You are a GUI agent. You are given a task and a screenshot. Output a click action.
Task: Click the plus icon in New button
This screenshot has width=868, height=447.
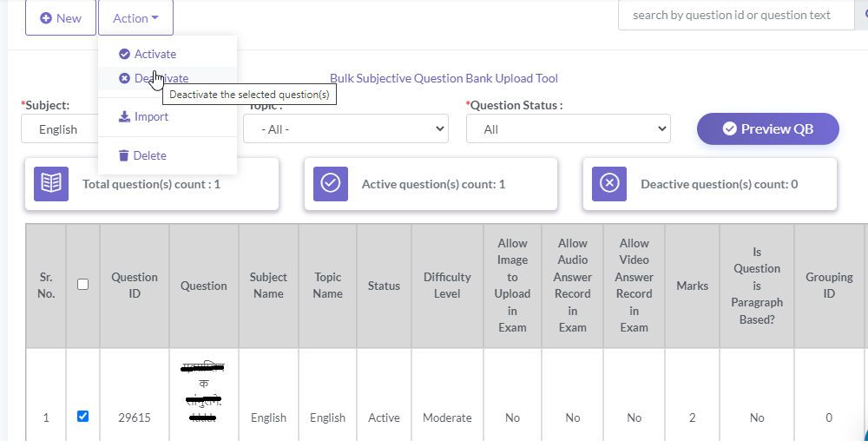(x=46, y=18)
